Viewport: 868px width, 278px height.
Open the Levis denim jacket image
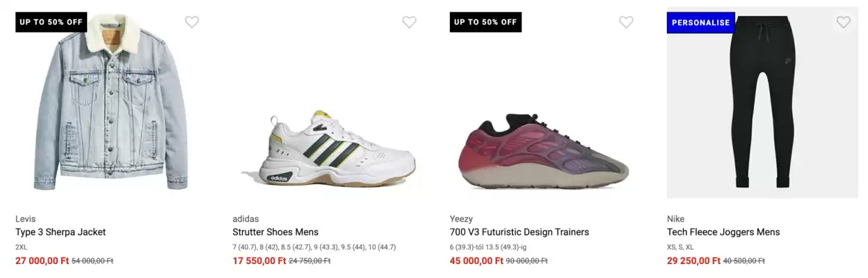(110, 104)
